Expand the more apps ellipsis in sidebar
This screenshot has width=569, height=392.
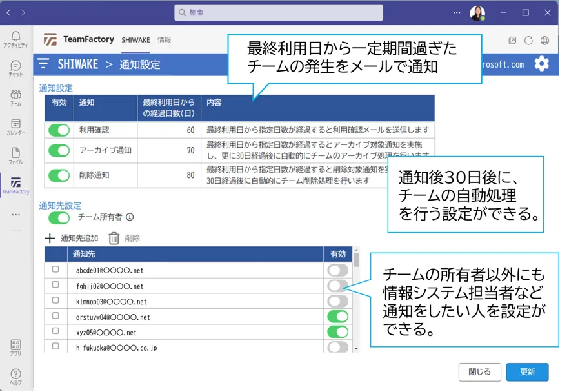(15, 214)
